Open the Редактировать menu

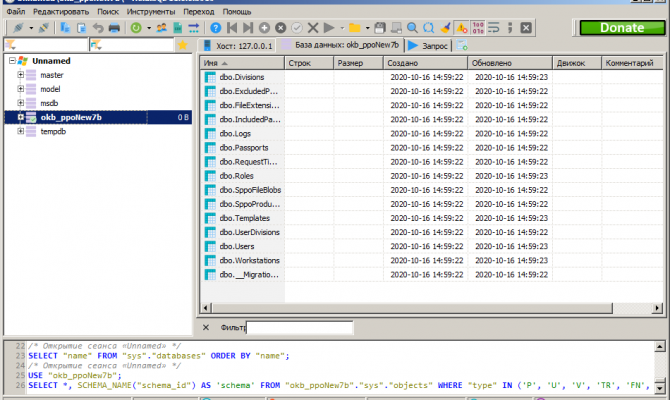point(61,12)
